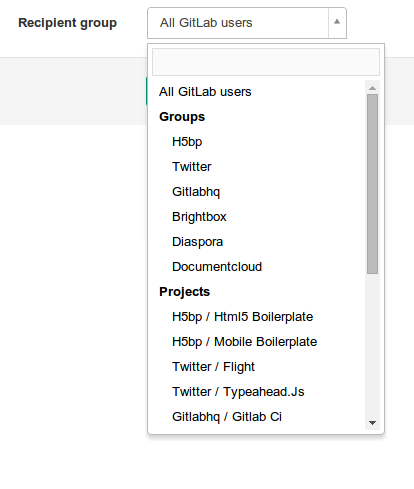414x489 pixels.
Task: Choose the Twitter / Flight project
Action: pos(256,367)
